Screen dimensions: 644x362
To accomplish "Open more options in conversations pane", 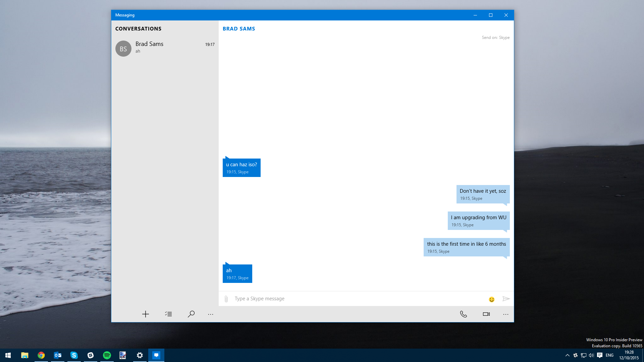I will coord(211,314).
